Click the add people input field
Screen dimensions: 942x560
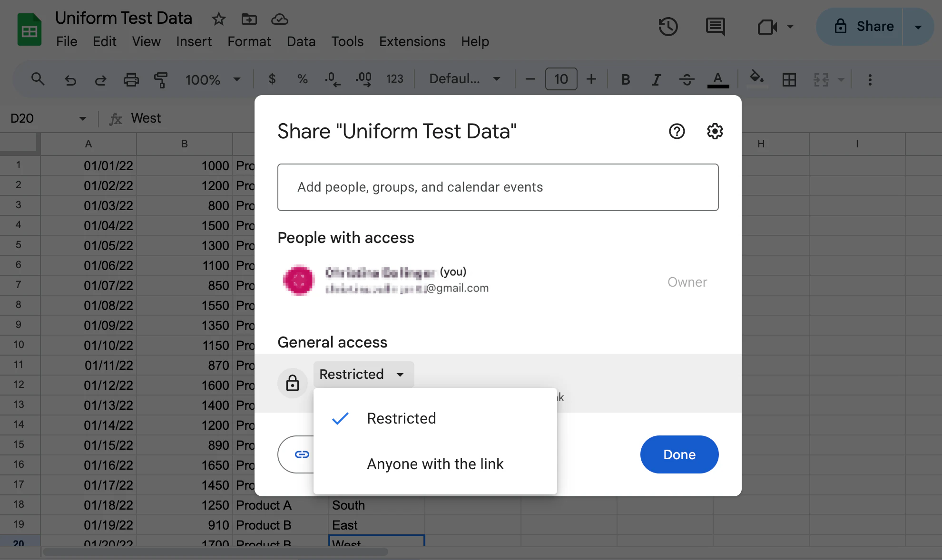(x=498, y=187)
